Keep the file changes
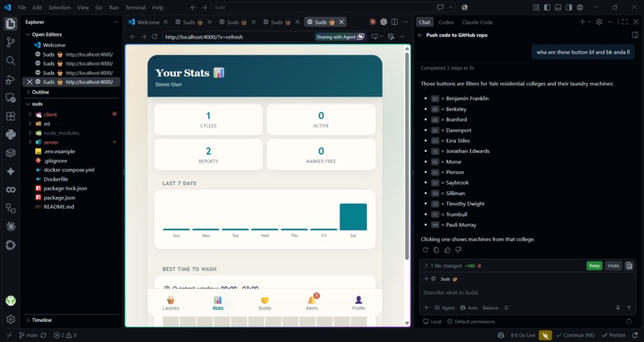The height and width of the screenshot is (342, 644). tap(594, 265)
